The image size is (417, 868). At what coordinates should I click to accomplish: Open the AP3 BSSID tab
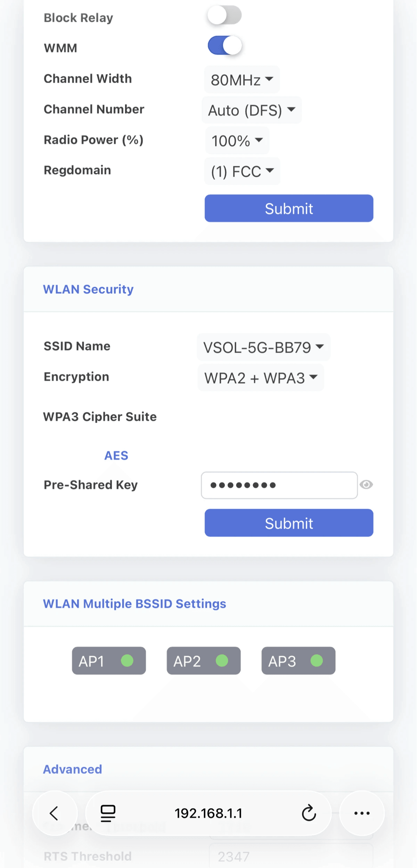pos(298,661)
